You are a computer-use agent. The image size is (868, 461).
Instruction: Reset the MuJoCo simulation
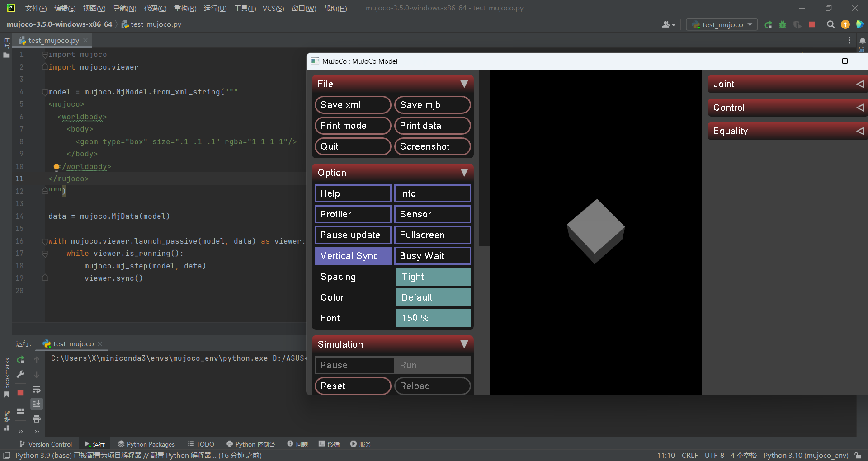pos(353,386)
